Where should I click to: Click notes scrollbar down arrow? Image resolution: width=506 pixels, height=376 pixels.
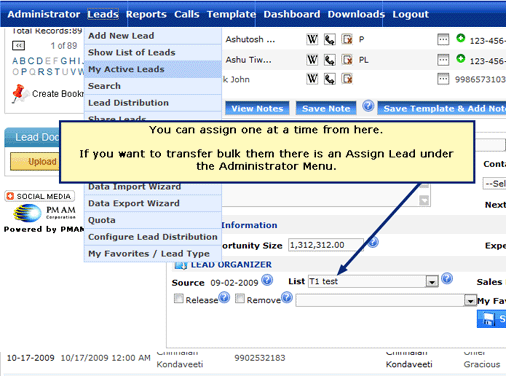424,200
